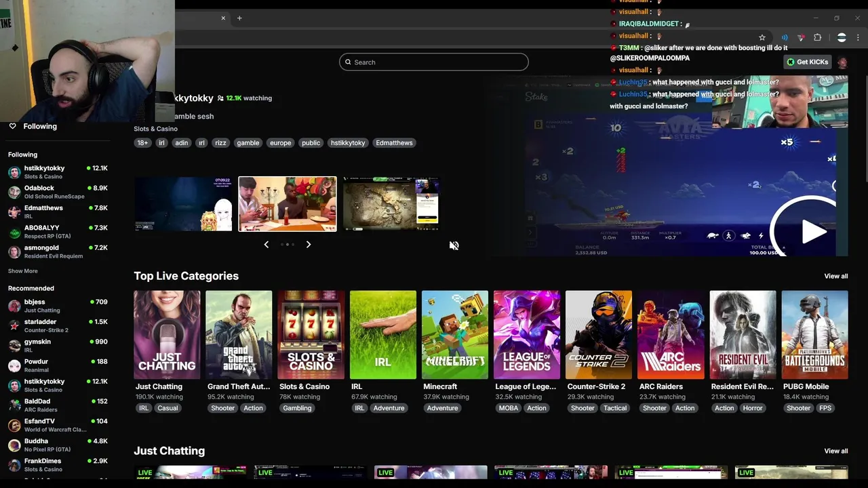
Task: Close the current browser tab
Action: pyautogui.click(x=223, y=18)
